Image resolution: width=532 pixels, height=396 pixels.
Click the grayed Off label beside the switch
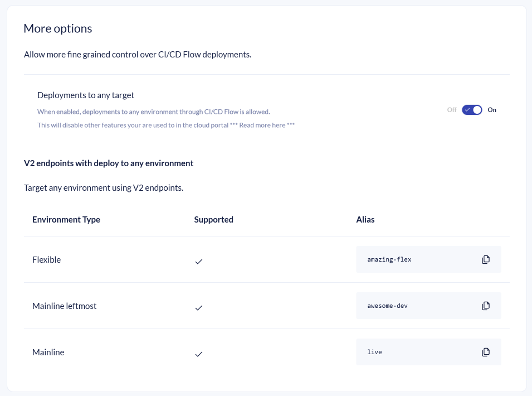452,110
